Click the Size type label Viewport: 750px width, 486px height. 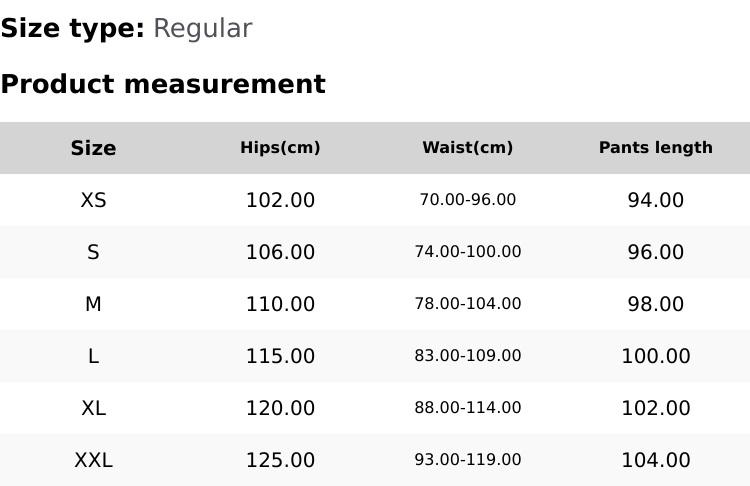72,29
